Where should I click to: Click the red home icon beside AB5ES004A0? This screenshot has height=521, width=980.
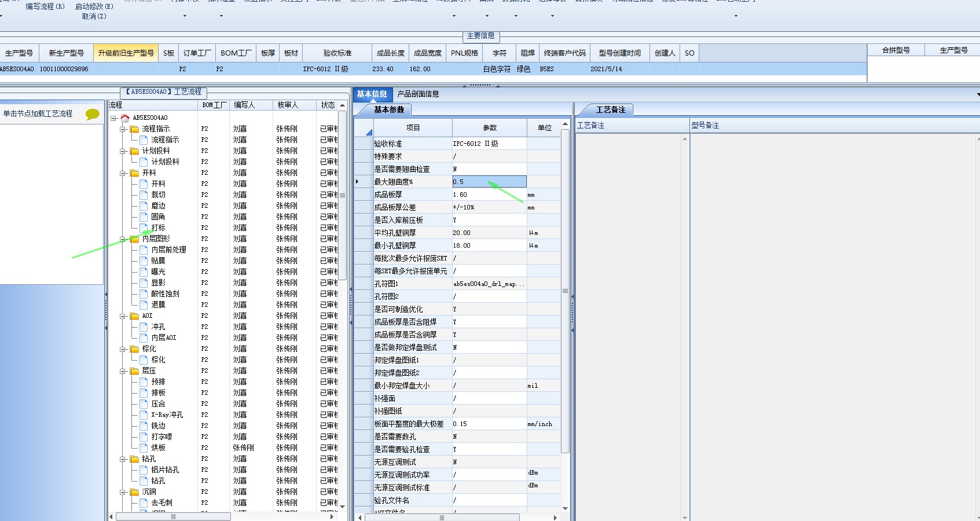tap(125, 118)
